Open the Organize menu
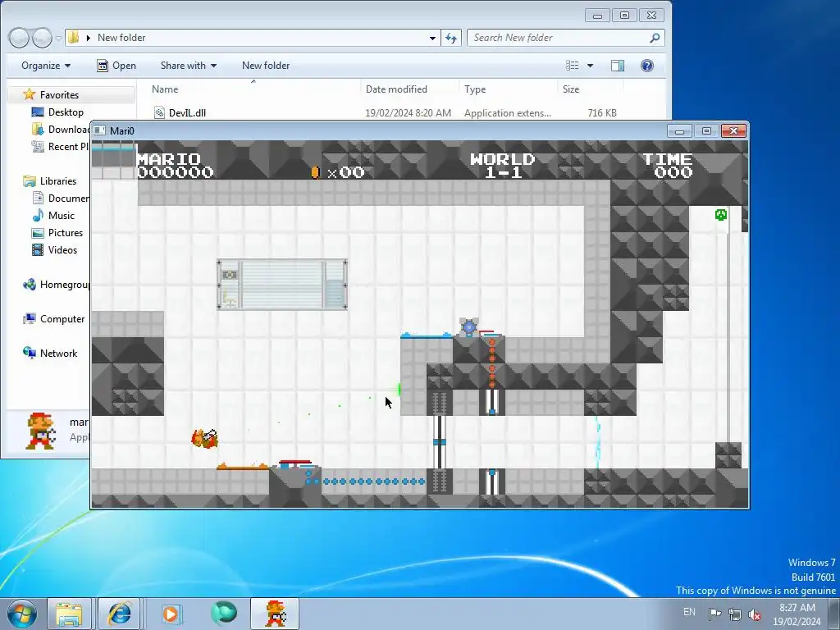The image size is (840, 630). coord(46,66)
